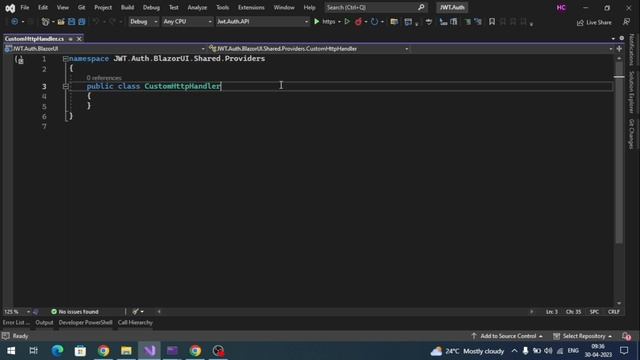Click the Start Without Debugging outline play icon
The width and height of the screenshot is (640, 360).
tap(347, 22)
